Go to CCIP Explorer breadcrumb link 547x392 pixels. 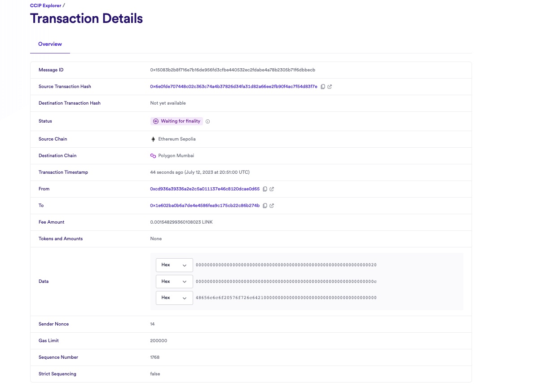45,5
